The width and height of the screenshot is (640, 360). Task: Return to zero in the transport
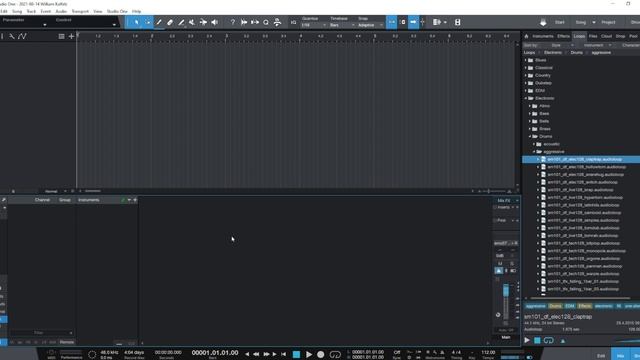[x=283, y=354]
